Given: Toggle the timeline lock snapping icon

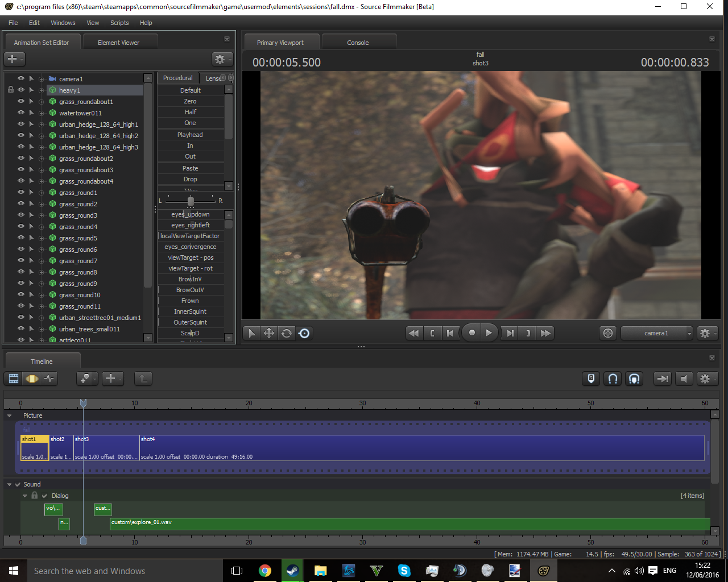Looking at the screenshot, I should click(591, 379).
